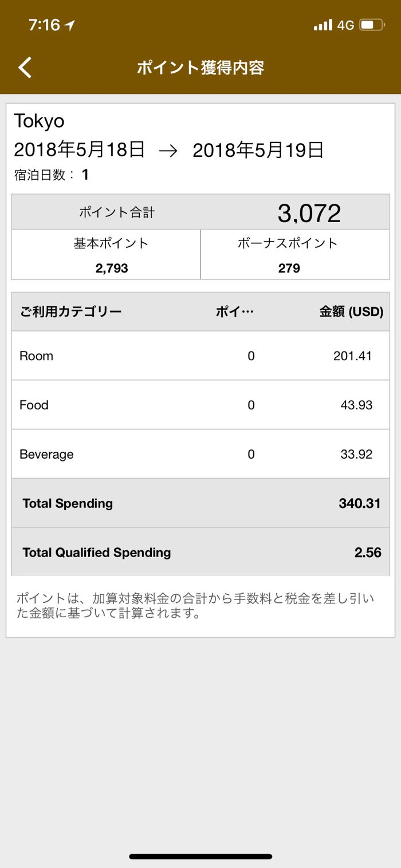Viewport: 401px width, 868px height.
Task: Tap the Total Spending row
Action: pyautogui.click(x=200, y=503)
